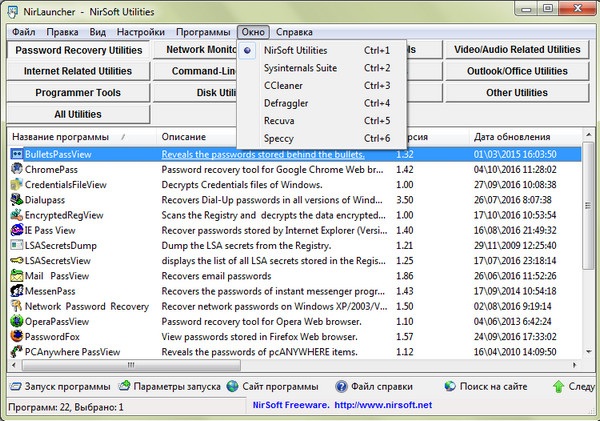Open the Outlook/Office Utilities tab
This screenshot has height=421, width=600.
[517, 71]
